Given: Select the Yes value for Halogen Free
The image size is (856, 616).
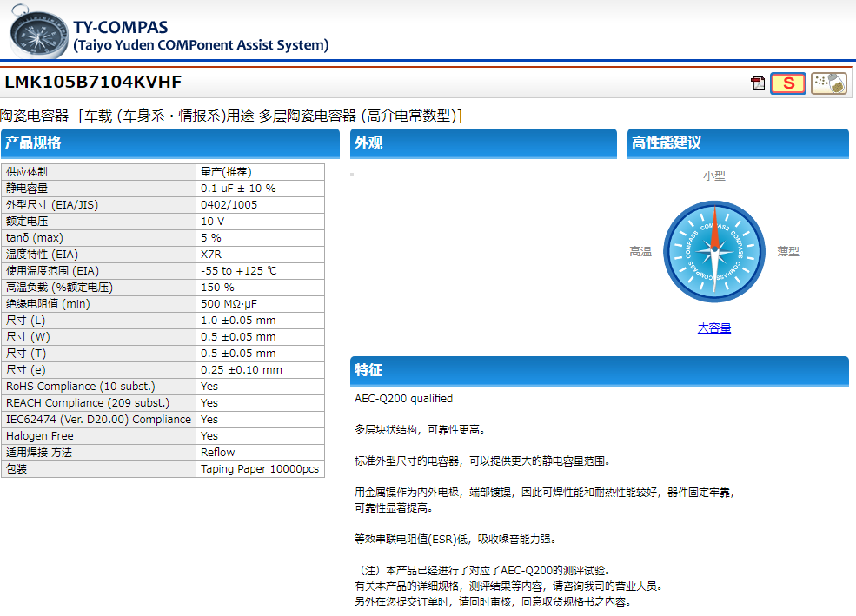Looking at the screenshot, I should [x=209, y=436].
